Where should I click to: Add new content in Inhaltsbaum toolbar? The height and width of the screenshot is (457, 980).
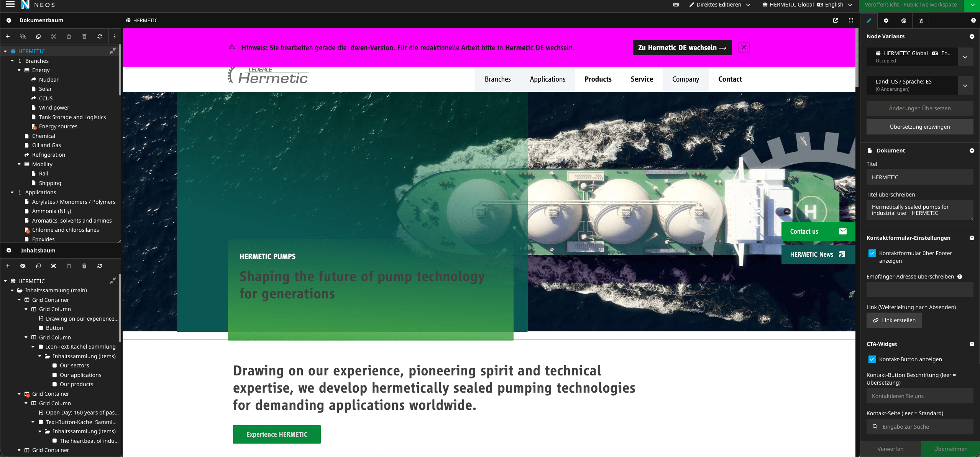pos(8,266)
